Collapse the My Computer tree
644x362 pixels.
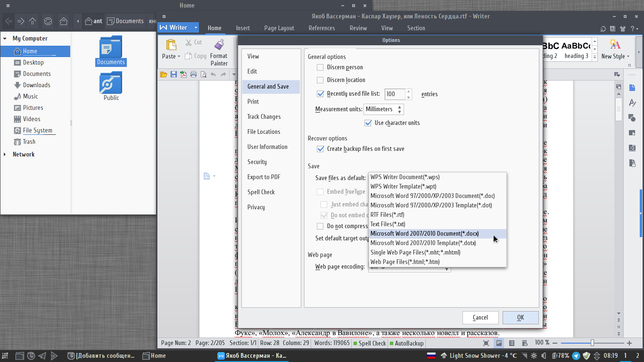coord(5,39)
